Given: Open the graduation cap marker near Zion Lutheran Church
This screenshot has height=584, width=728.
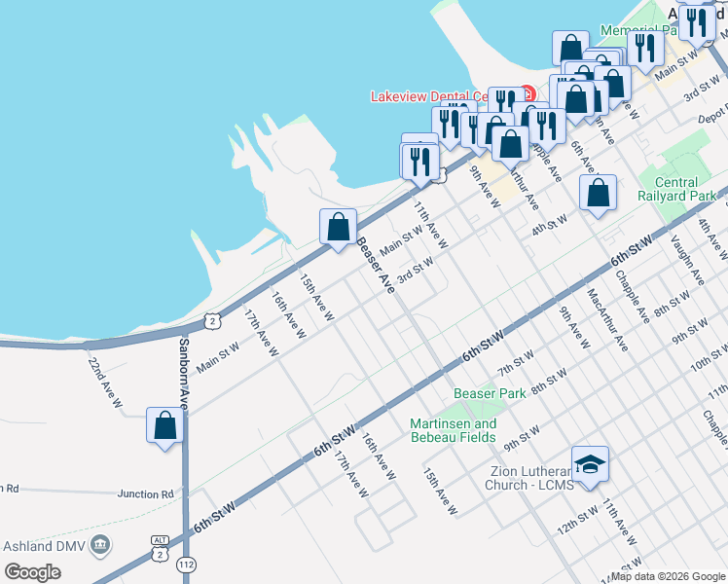Looking at the screenshot, I should (590, 466).
